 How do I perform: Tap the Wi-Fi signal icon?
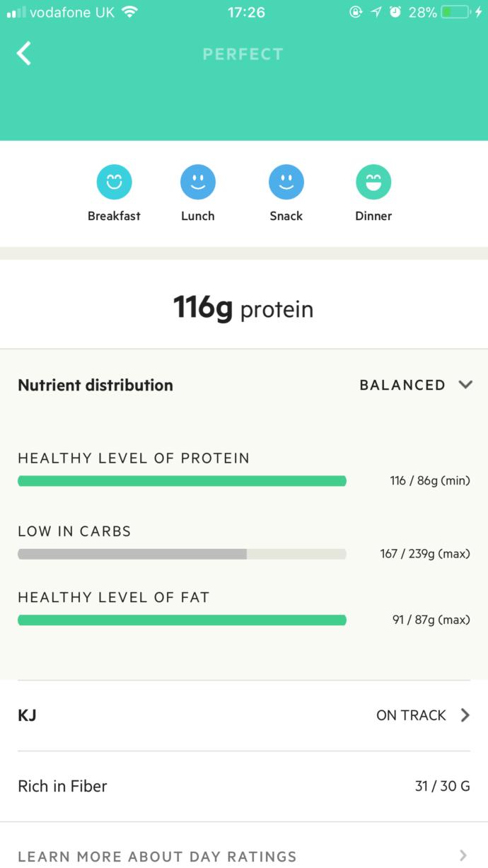pyautogui.click(x=129, y=12)
